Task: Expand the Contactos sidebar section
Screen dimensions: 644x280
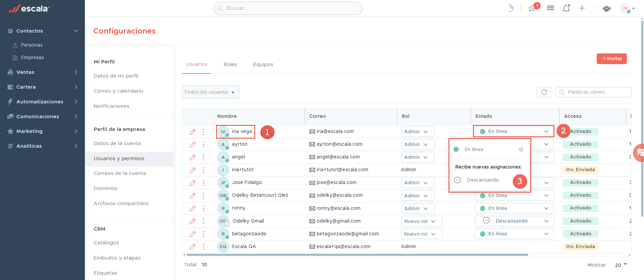Action: 43,31
